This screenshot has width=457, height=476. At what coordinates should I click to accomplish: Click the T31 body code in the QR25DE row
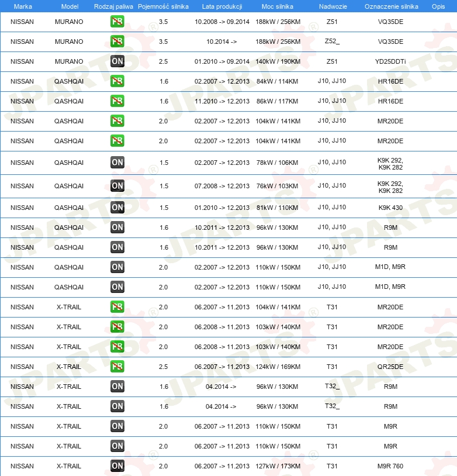(332, 367)
